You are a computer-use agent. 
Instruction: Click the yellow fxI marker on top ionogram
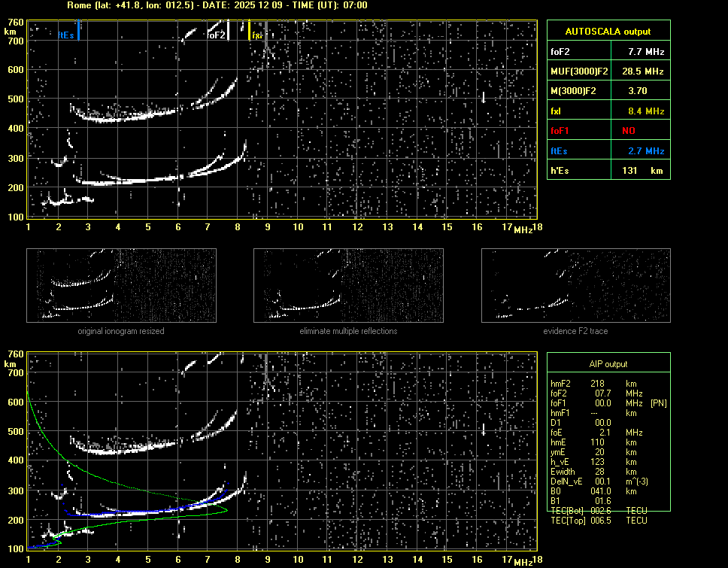click(250, 31)
